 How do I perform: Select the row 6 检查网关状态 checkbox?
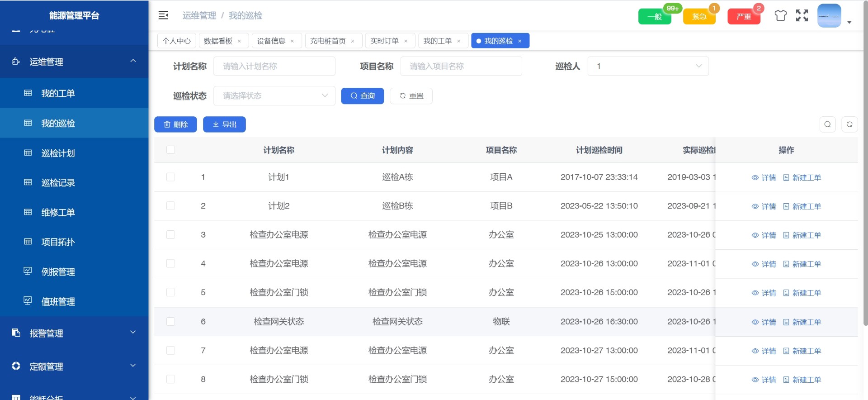(170, 322)
